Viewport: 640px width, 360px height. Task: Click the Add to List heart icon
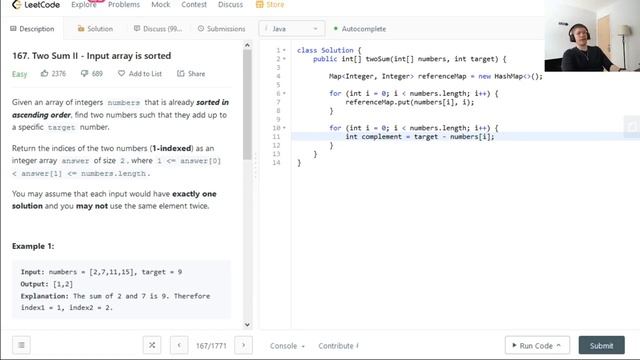click(x=121, y=73)
